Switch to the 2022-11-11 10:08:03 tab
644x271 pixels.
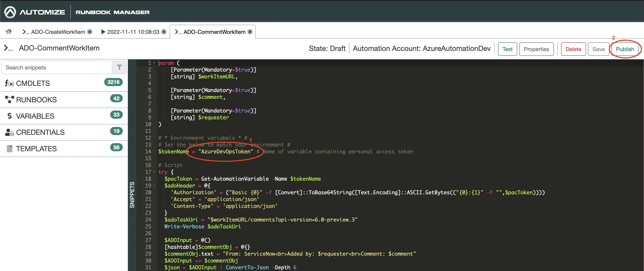133,32
